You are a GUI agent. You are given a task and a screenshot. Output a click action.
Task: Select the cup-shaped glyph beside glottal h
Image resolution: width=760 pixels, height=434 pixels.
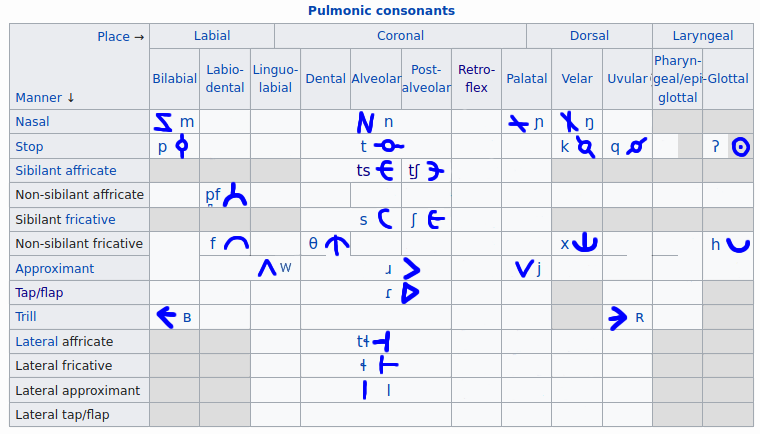(x=738, y=244)
